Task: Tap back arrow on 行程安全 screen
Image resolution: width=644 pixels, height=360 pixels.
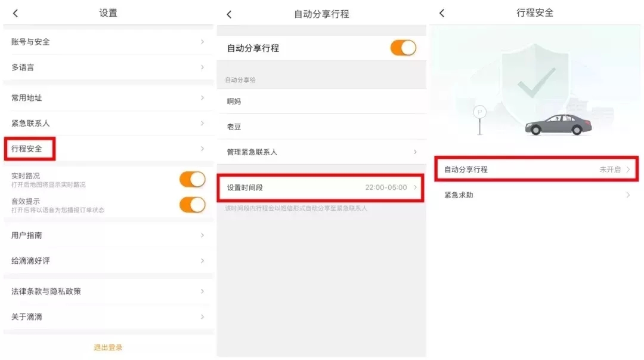Action: pyautogui.click(x=442, y=13)
